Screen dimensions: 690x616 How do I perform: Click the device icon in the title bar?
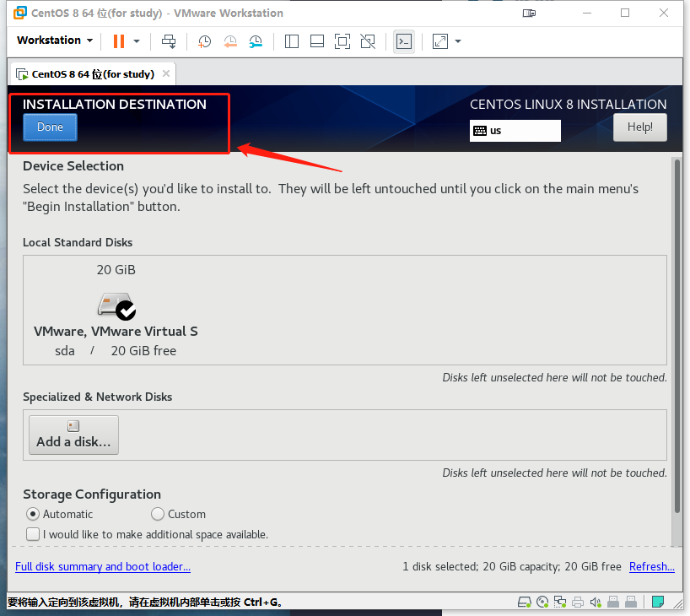pyautogui.click(x=530, y=14)
